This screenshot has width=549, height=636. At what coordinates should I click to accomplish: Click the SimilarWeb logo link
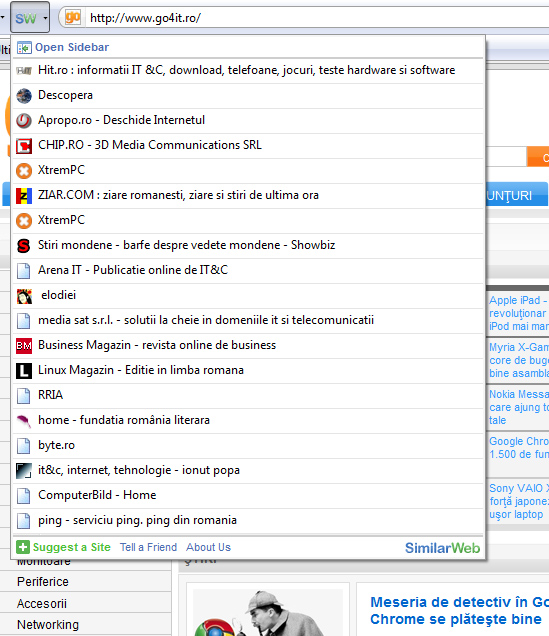tap(442, 548)
